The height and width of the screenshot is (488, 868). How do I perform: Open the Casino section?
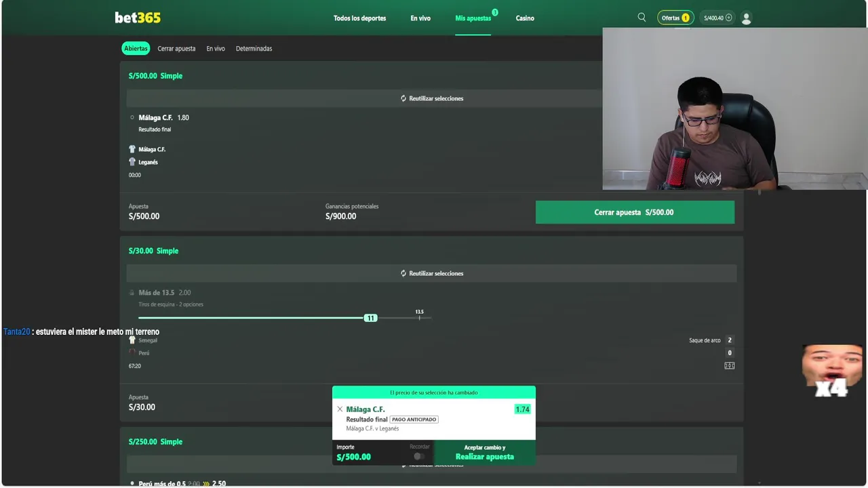(x=525, y=18)
